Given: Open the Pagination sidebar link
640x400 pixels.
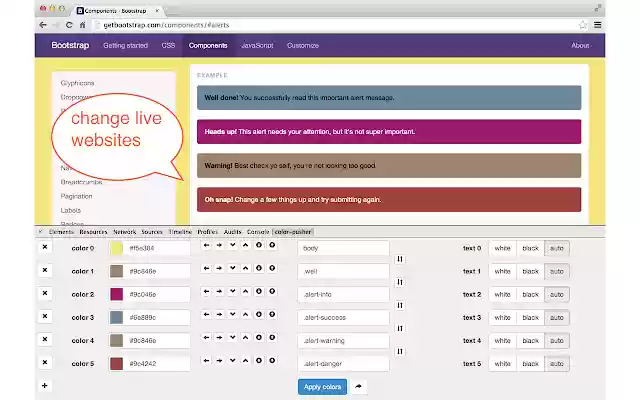Looking at the screenshot, I should (76, 196).
